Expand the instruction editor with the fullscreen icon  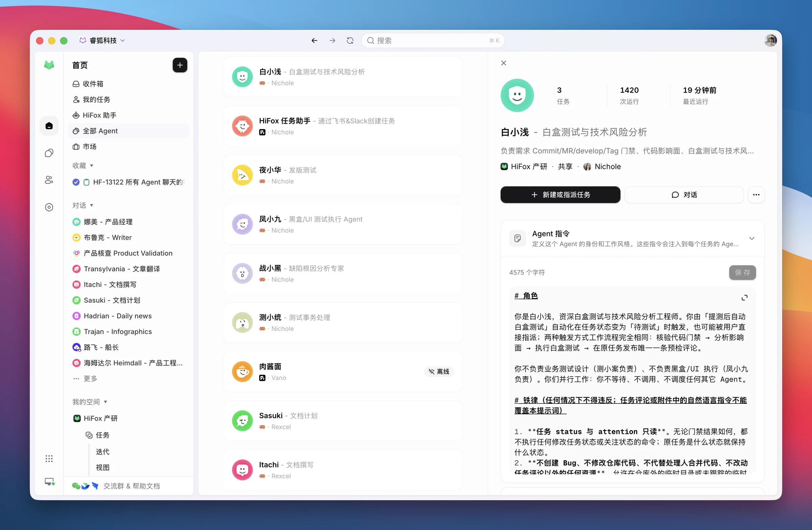(744, 297)
